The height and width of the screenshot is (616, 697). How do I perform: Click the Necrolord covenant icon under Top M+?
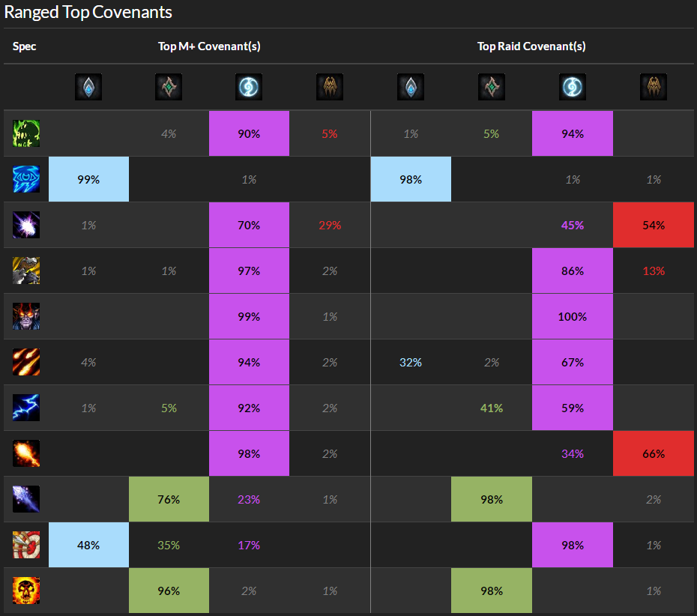[169, 87]
